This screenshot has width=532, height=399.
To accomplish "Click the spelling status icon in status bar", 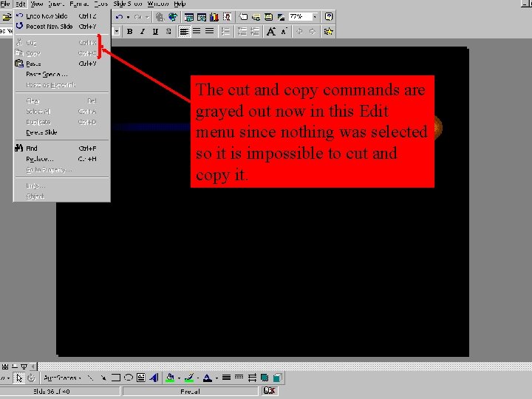I will pyautogui.click(x=270, y=391).
